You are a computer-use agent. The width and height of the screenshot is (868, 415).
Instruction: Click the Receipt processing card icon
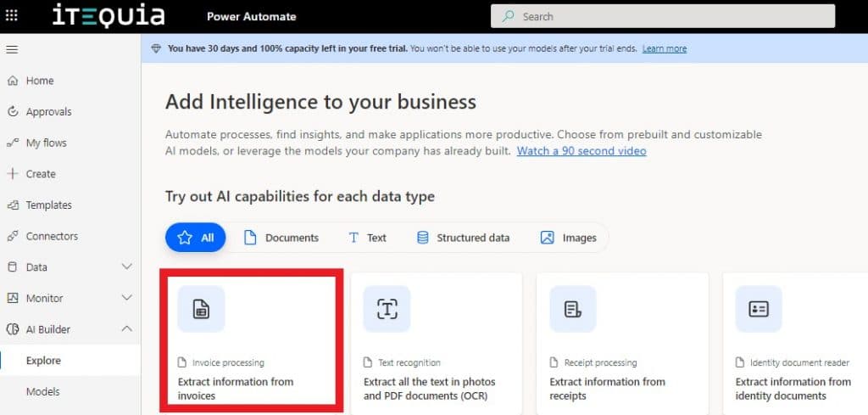click(573, 309)
